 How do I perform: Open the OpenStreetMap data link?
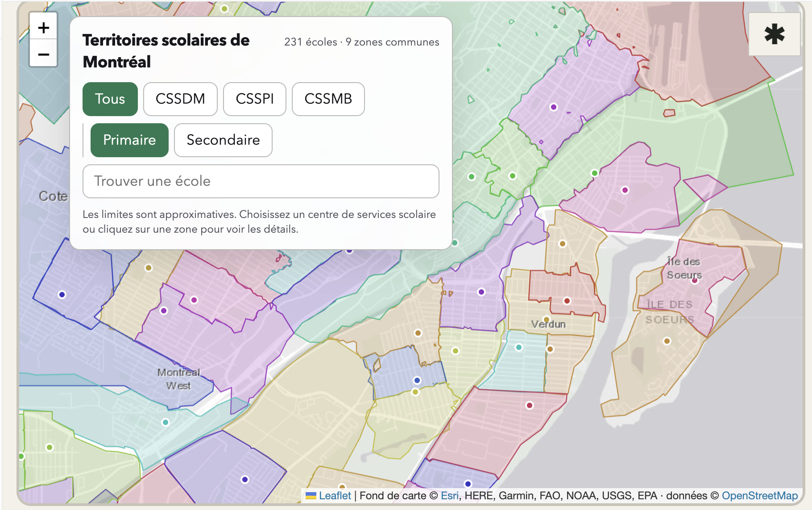[x=760, y=496]
